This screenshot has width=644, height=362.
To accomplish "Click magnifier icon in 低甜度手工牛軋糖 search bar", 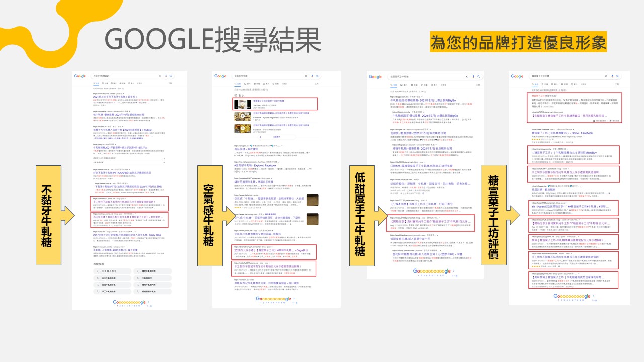I will [x=480, y=77].
